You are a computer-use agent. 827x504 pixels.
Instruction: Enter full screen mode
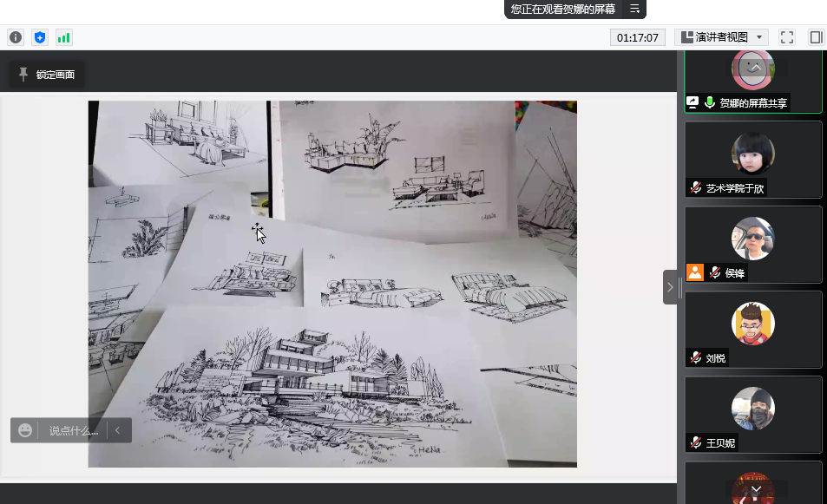click(786, 37)
